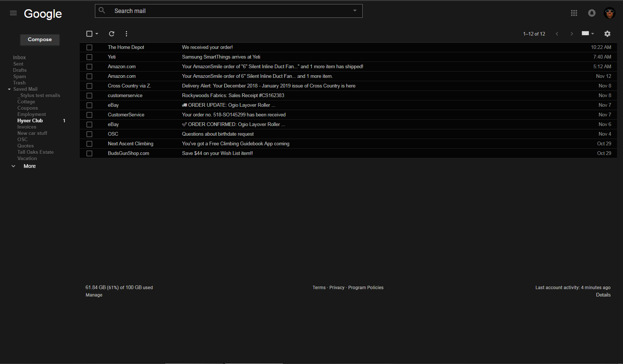Viewport: 623px width, 364px height.
Task: Toggle the select-all checkbox
Action: pos(89,34)
